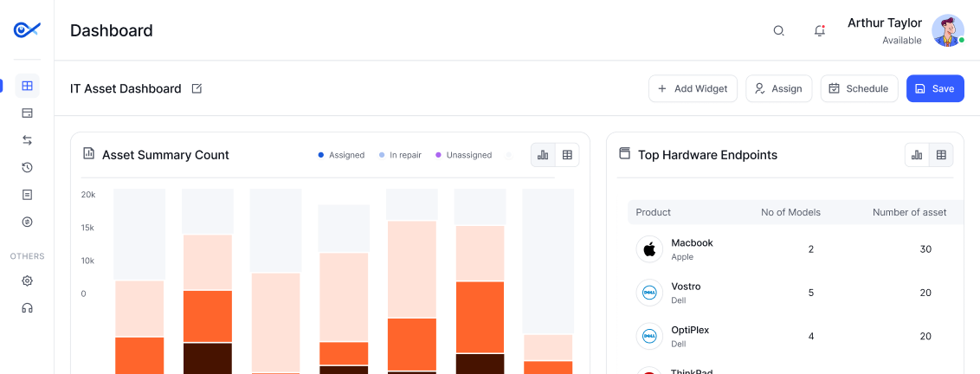Click the 20k axis label on the chart
This screenshot has height=374, width=980.
[88, 195]
